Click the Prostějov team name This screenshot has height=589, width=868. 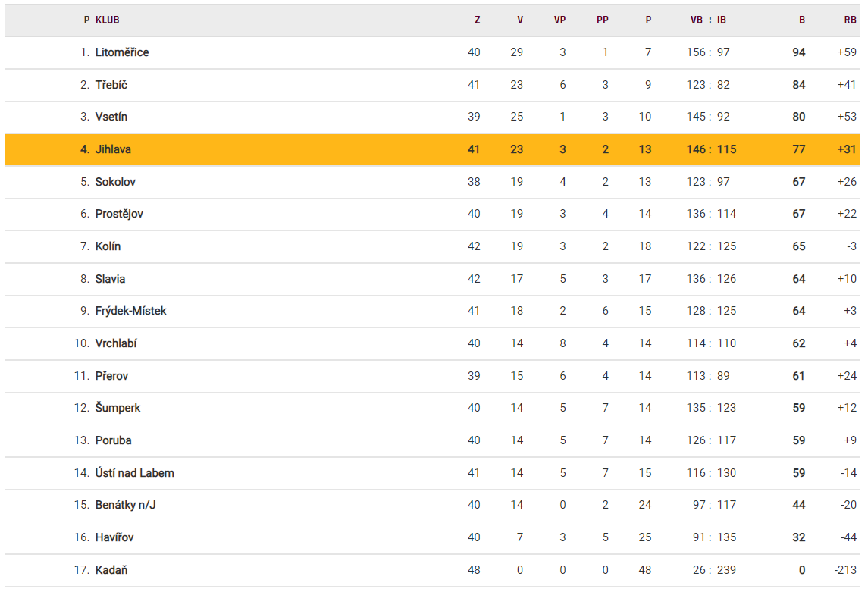(119, 214)
